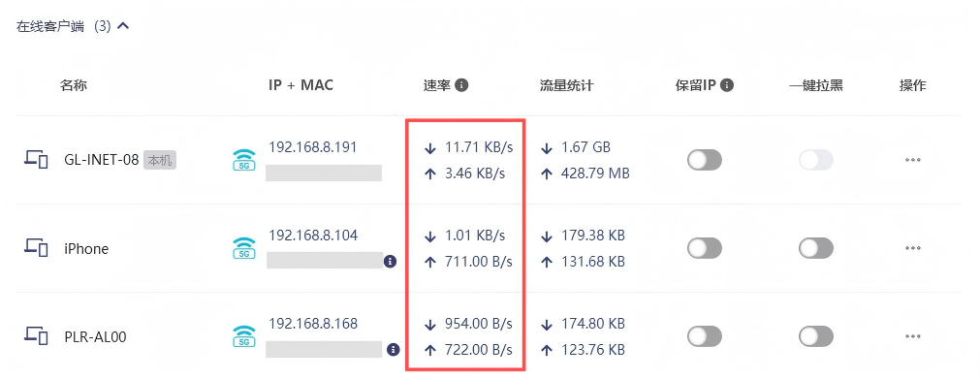980x379 pixels.
Task: Click the IP address 192.168.8.191
Action: pos(313,147)
